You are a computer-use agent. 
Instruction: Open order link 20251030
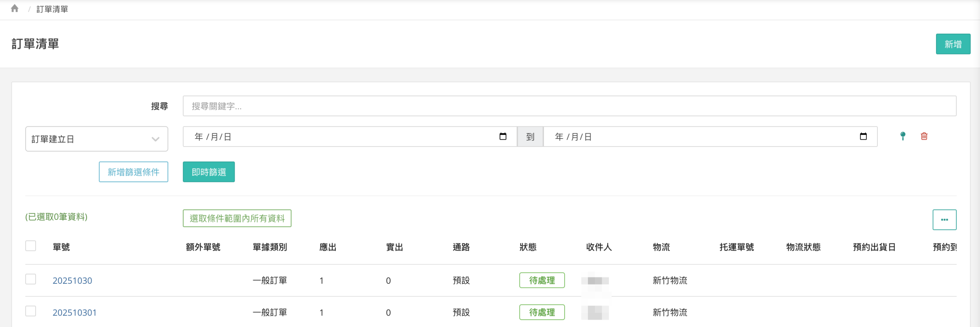72,281
